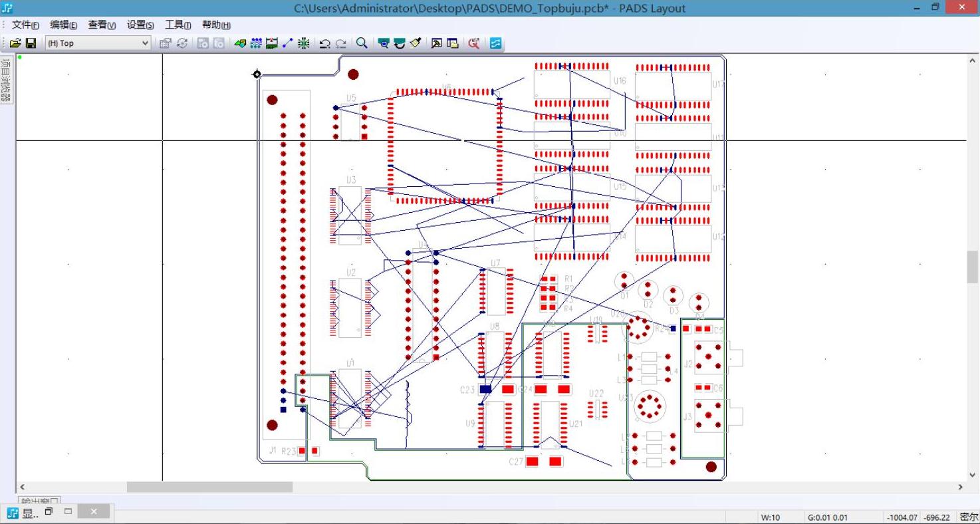Toggle the Output Window toolbar icon
980x524 pixels.
pos(437,43)
